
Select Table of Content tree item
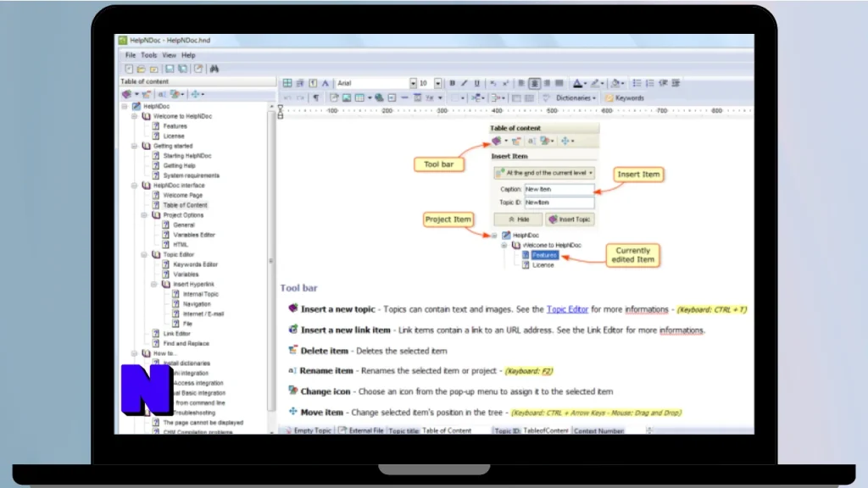pos(185,205)
